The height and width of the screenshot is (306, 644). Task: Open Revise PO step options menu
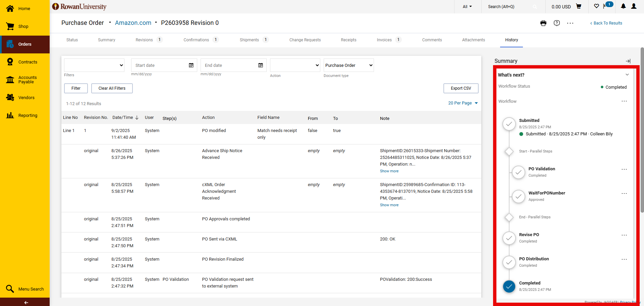[x=624, y=235]
